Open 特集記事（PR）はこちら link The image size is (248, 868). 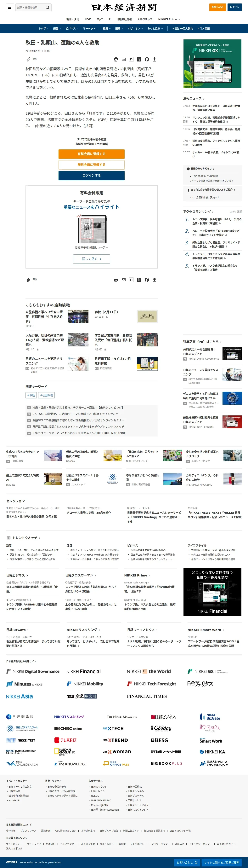[x=202, y=342]
